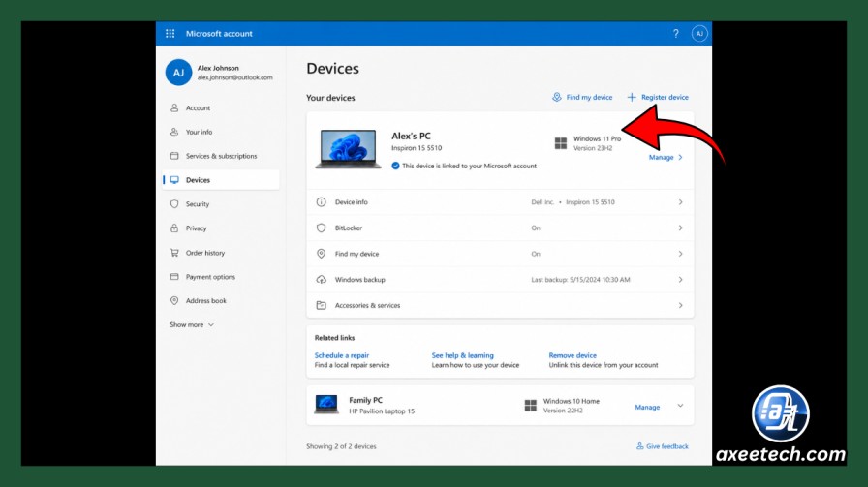Click the help question mark icon
Screen dimensions: 868x487
(x=676, y=34)
